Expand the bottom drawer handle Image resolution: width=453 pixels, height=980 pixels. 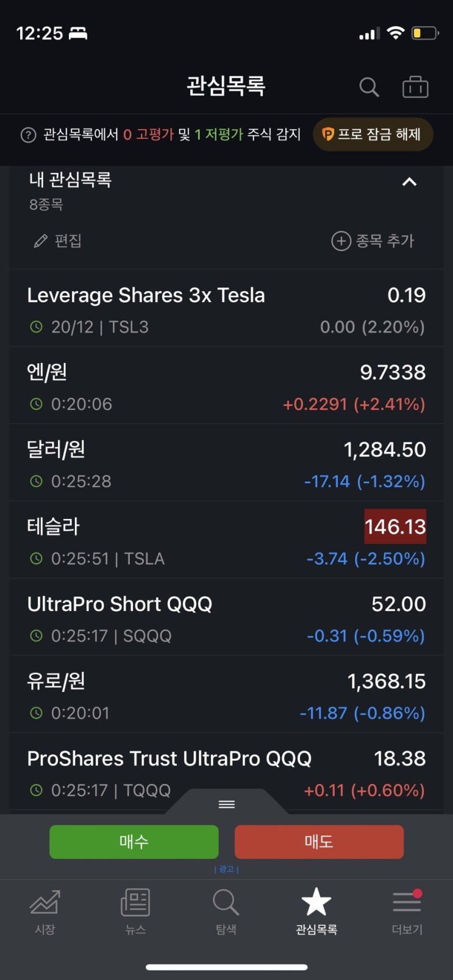click(x=226, y=805)
